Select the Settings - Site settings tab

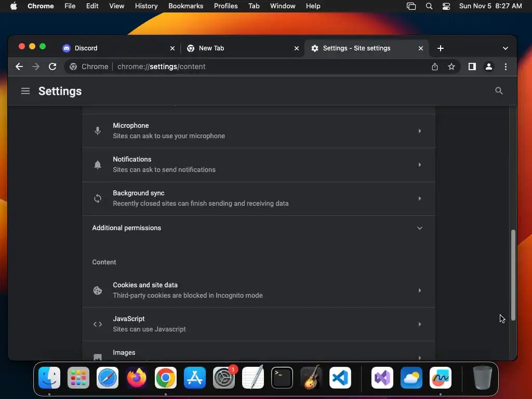coord(367,48)
